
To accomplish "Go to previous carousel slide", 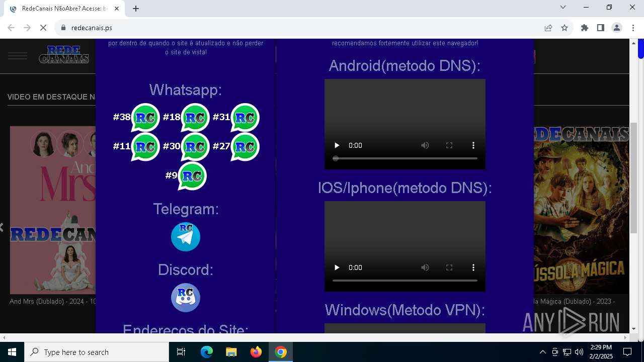I will [x=2, y=227].
